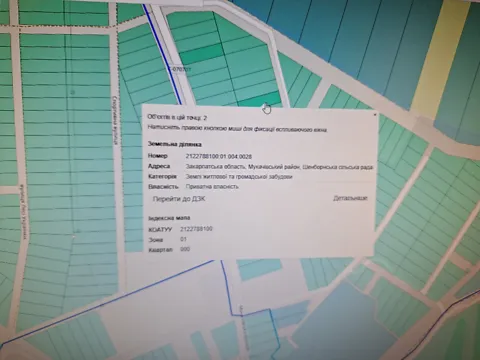Select cadastral number 2122788100:01:004:0028 text
480x360 pixels.
(219, 156)
